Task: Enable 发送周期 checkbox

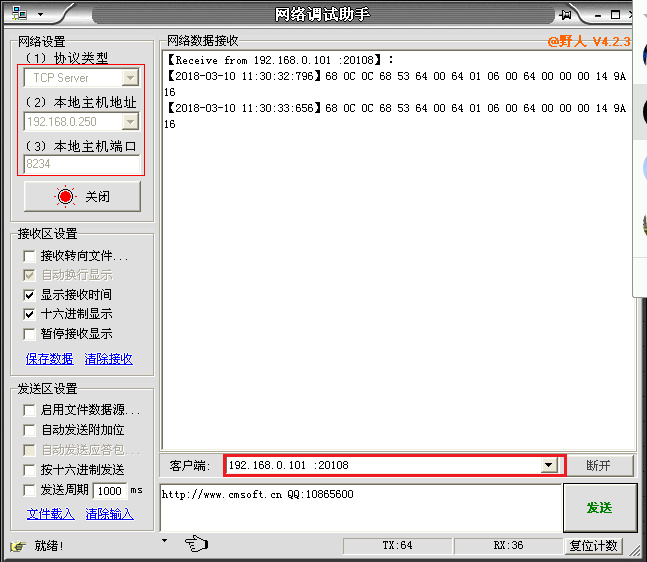Action: [29, 490]
